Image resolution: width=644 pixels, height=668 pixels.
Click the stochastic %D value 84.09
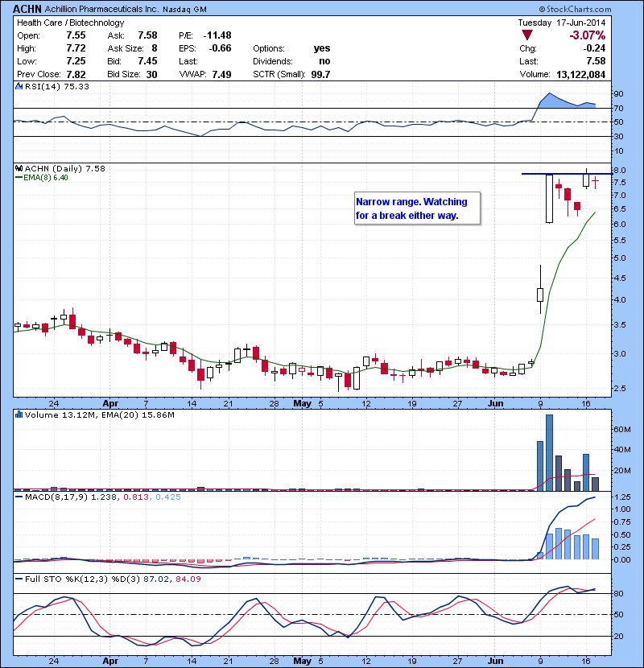click(188, 579)
